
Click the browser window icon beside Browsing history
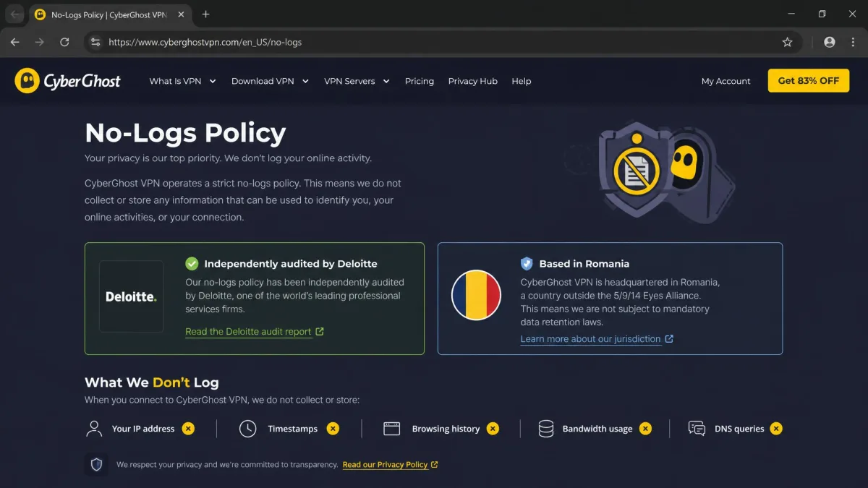click(x=392, y=429)
